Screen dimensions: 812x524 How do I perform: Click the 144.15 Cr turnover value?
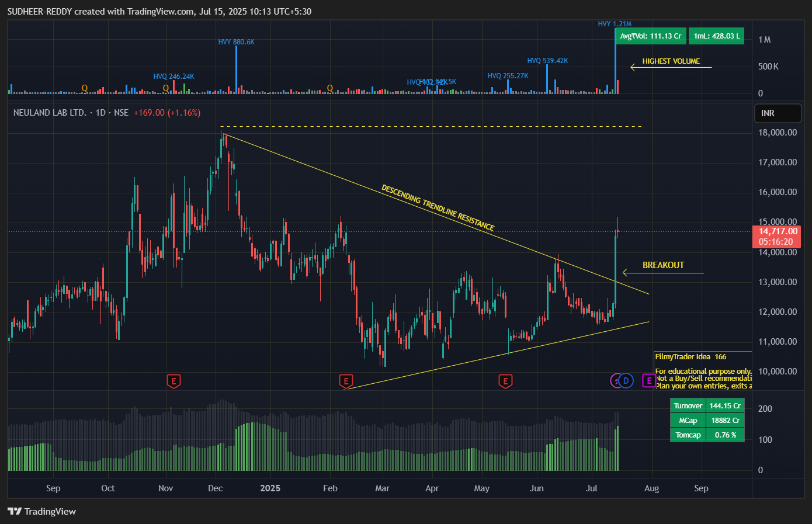725,405
